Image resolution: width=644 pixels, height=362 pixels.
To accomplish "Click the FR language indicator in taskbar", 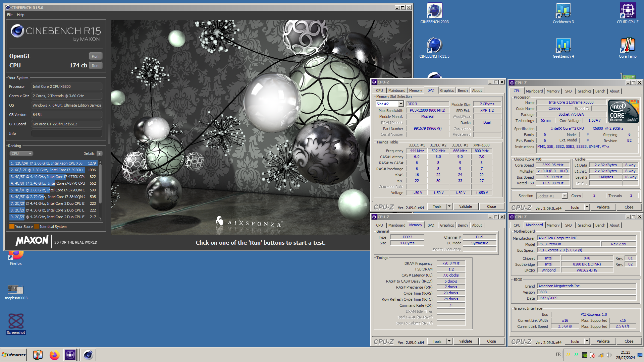I will tap(558, 354).
